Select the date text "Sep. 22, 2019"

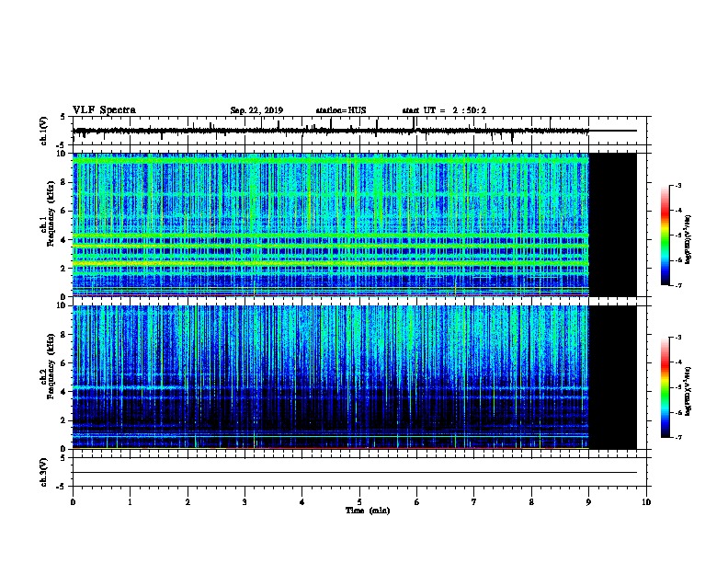[x=256, y=110]
